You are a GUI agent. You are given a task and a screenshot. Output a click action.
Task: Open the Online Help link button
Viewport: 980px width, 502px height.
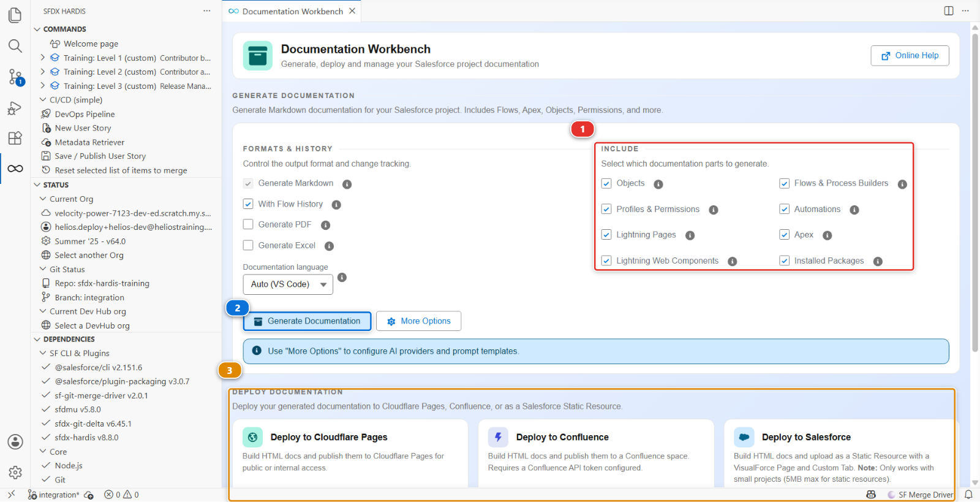pos(910,56)
